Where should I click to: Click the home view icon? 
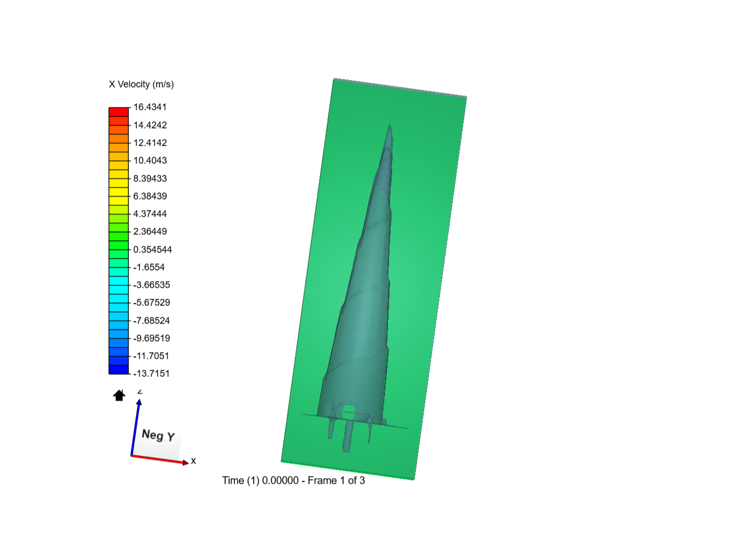pyautogui.click(x=119, y=396)
